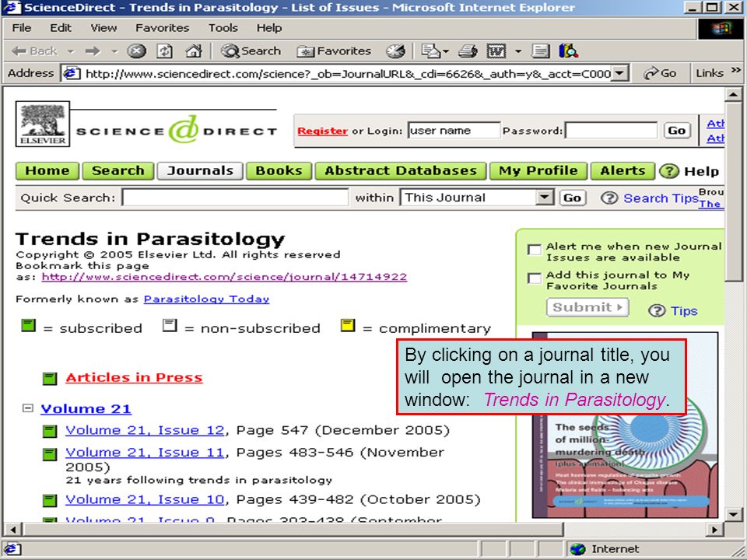This screenshot has height=560, width=747.
Task: Click the Go arrow next to address bar
Action: (659, 73)
